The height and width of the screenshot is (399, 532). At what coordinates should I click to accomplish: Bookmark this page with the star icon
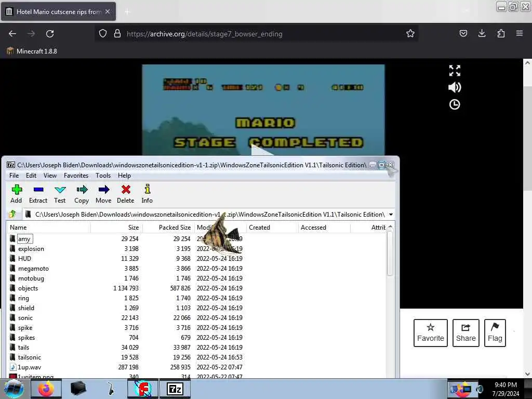pos(410,34)
